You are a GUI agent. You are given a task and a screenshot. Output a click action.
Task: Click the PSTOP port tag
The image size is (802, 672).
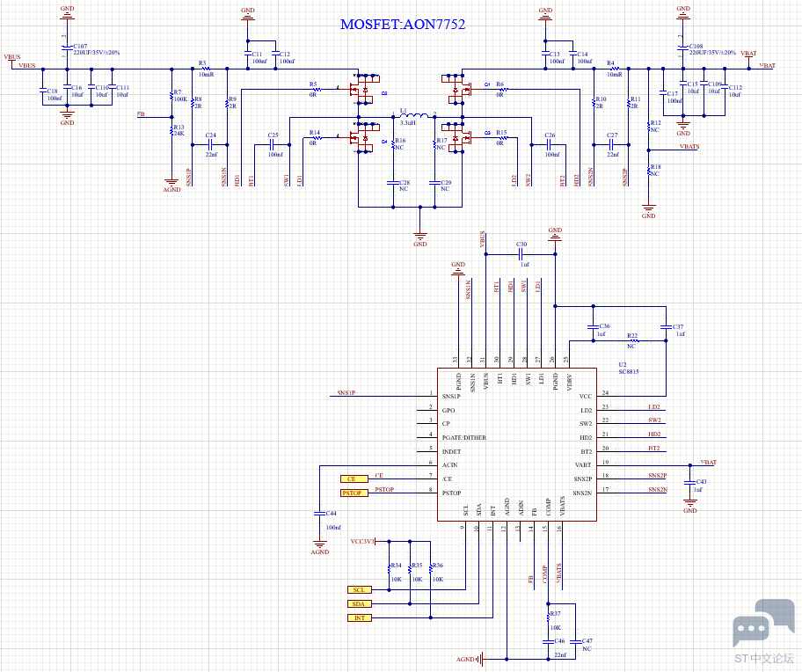[354, 493]
